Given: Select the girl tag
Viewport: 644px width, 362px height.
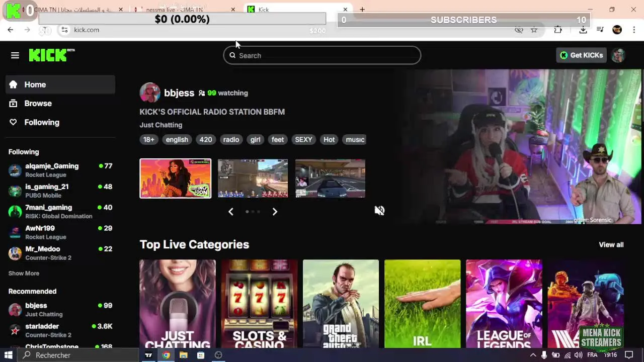Looking at the screenshot, I should point(256,139).
